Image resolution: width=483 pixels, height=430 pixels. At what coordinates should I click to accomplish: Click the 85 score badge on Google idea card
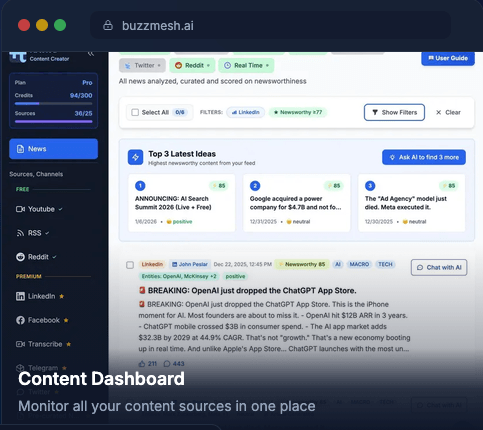click(x=334, y=186)
